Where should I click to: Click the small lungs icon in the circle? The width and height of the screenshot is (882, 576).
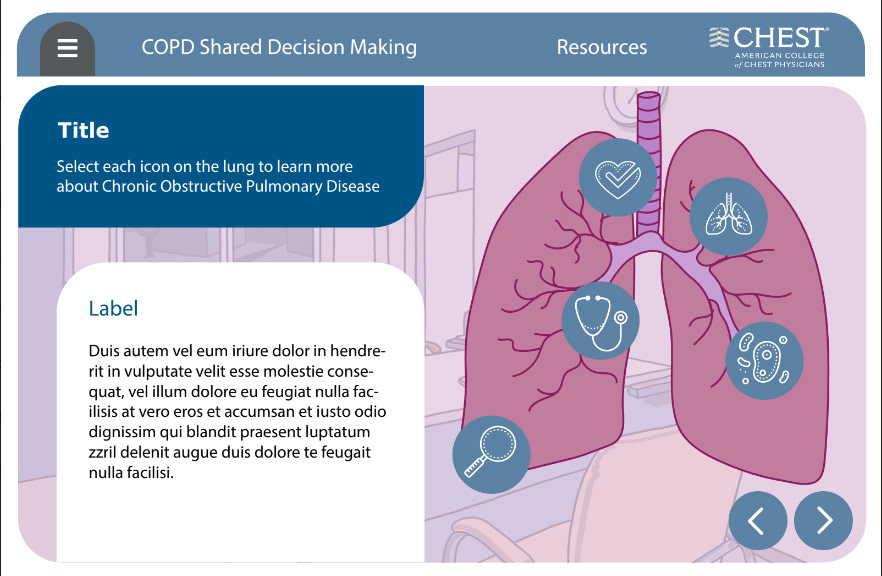pyautogui.click(x=728, y=217)
